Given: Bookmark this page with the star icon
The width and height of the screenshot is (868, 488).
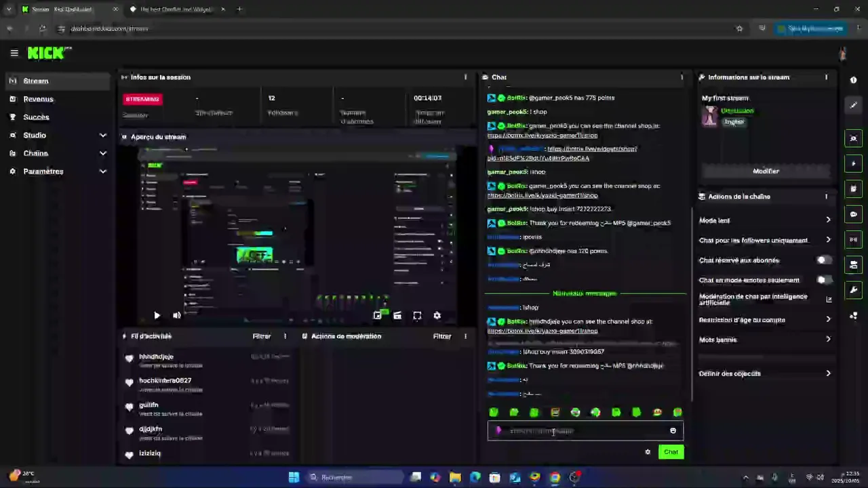Looking at the screenshot, I should (739, 28).
